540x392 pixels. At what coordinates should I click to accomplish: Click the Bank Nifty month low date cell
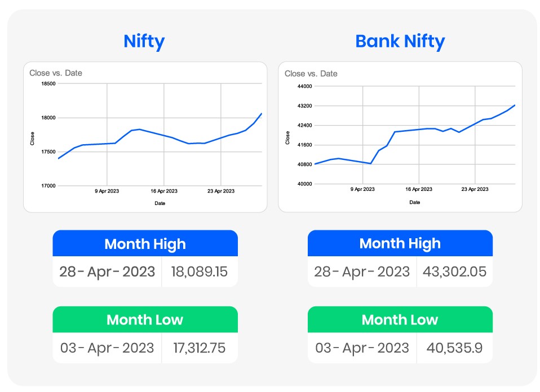[x=362, y=348]
